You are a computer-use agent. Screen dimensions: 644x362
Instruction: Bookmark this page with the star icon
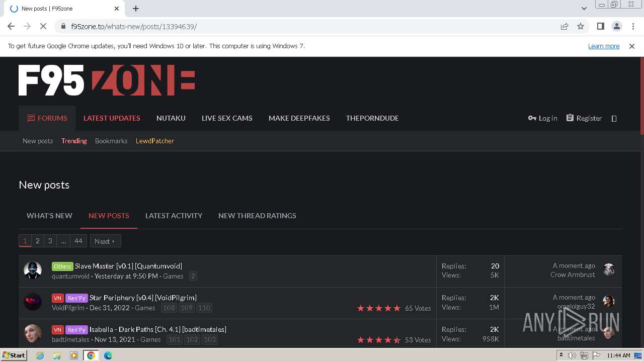(581, 26)
